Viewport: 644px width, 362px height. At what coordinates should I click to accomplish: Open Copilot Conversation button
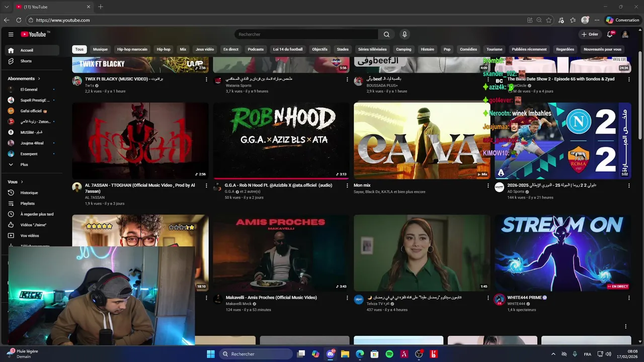pos(622,20)
